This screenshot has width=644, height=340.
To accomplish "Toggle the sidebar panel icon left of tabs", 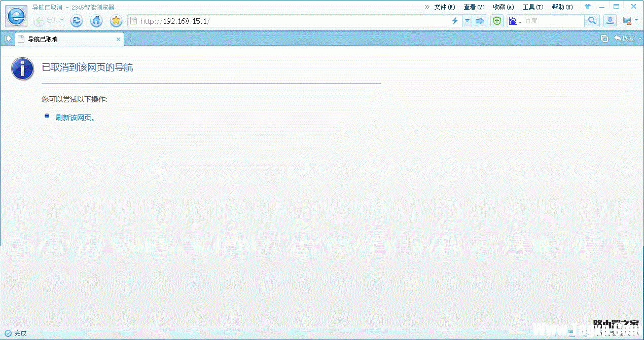I will [x=8, y=39].
